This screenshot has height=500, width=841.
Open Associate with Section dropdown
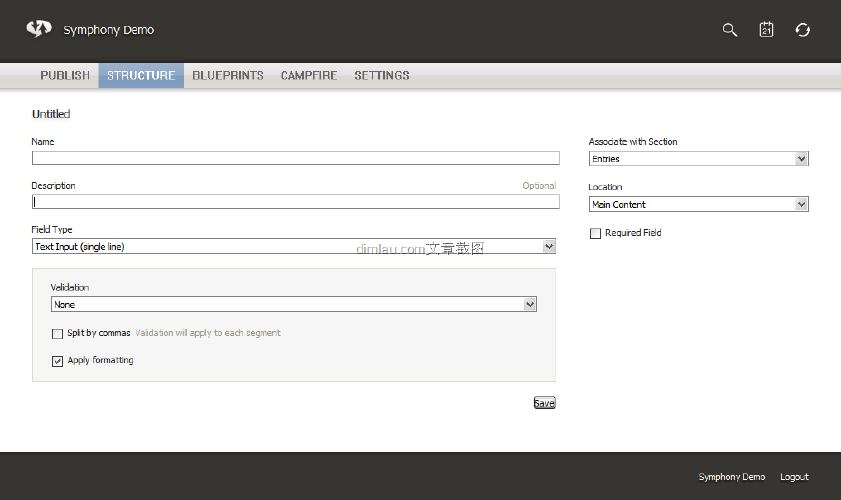click(699, 159)
